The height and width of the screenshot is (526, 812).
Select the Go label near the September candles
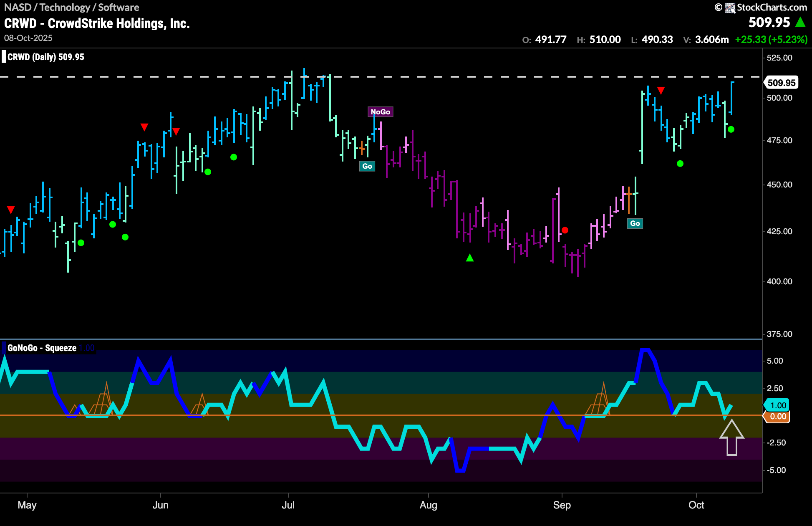click(x=635, y=224)
